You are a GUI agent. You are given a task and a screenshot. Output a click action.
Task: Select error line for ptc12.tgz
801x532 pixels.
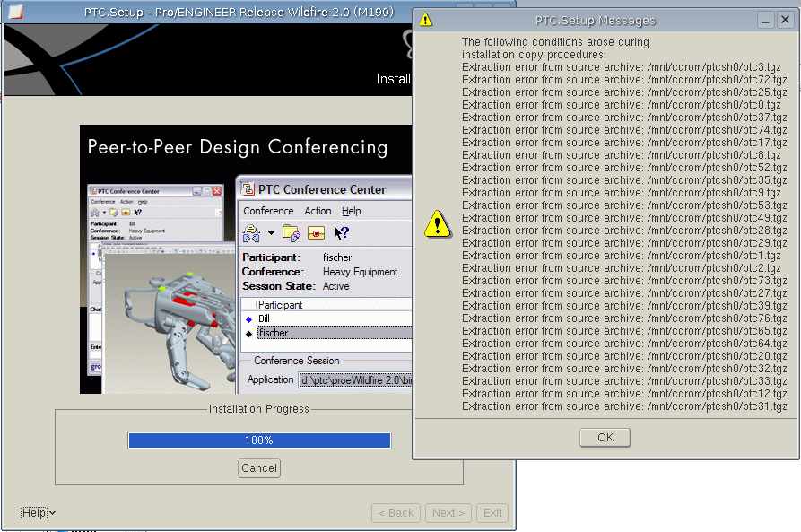click(x=624, y=394)
